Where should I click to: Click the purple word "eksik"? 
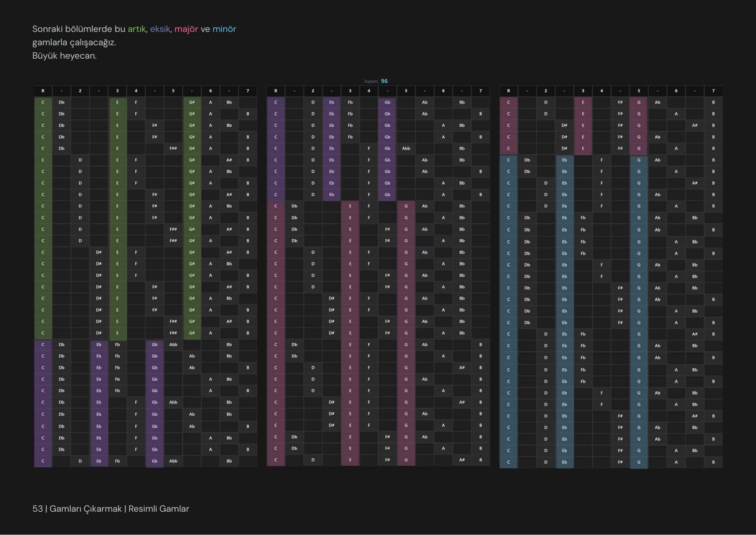(x=160, y=29)
